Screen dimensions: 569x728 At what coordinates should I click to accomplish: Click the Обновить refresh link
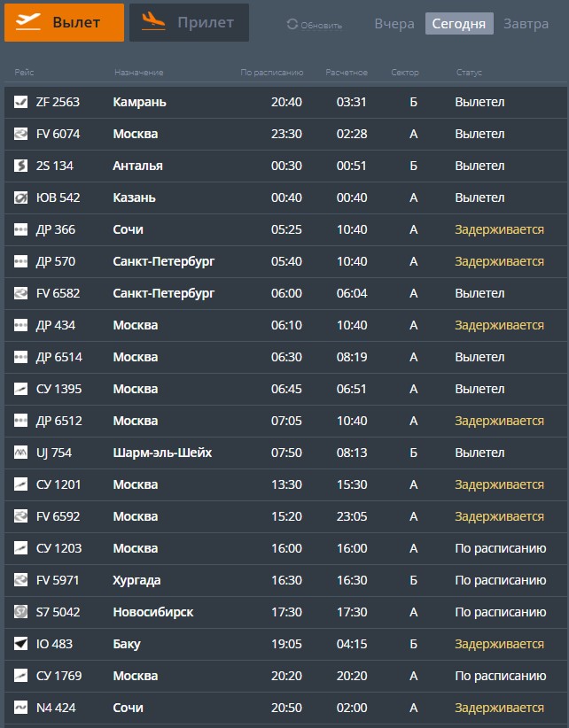pos(322,26)
